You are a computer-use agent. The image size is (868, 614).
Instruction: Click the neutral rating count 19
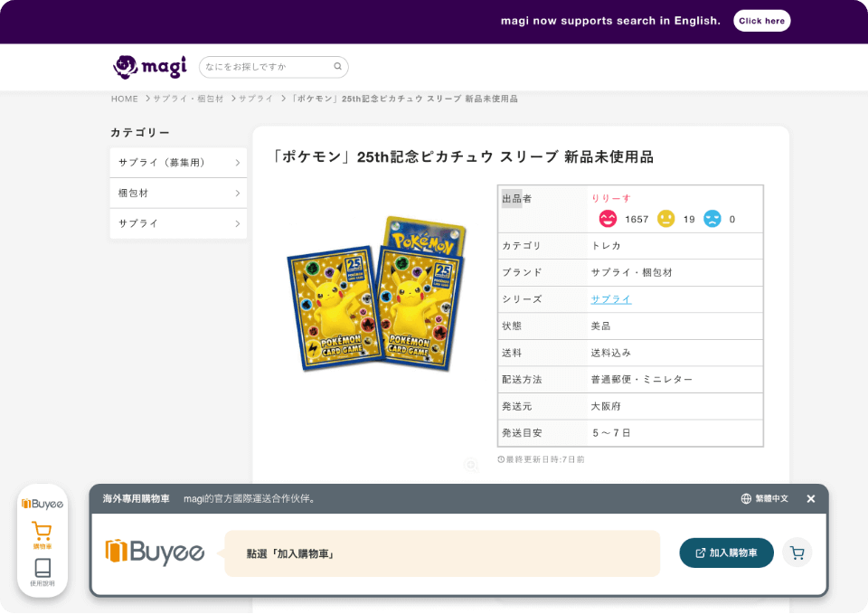[x=689, y=219]
